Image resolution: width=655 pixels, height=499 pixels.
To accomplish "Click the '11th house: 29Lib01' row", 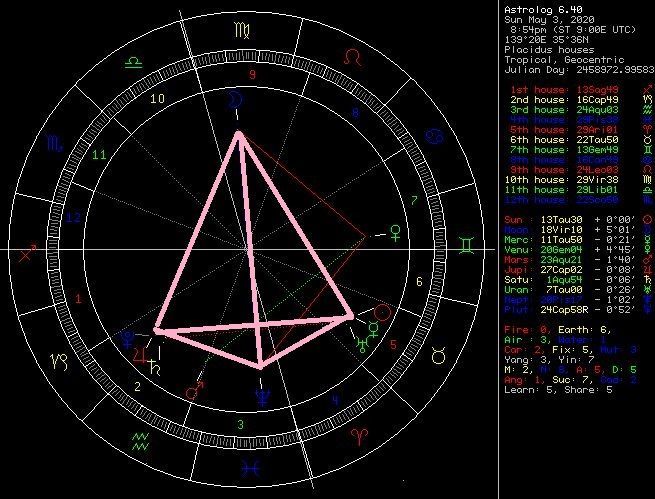I will [x=561, y=190].
